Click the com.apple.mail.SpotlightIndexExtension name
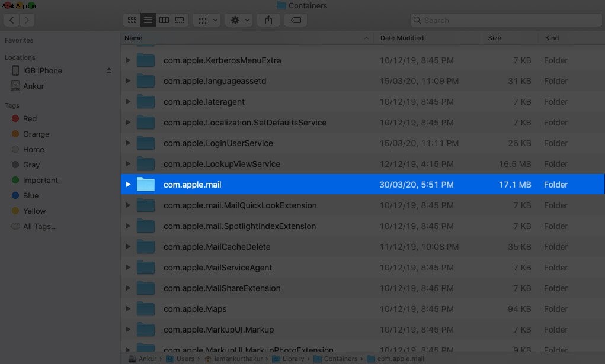This screenshot has height=364, width=605. (x=239, y=226)
